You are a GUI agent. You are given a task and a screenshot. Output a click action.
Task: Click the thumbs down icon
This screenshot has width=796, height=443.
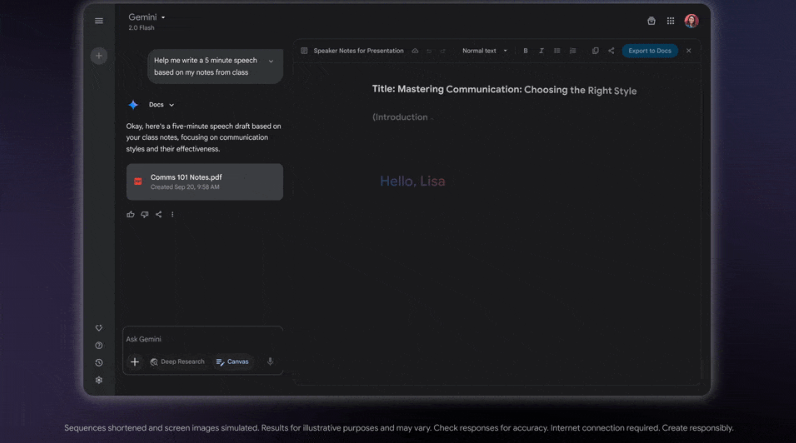pos(145,215)
